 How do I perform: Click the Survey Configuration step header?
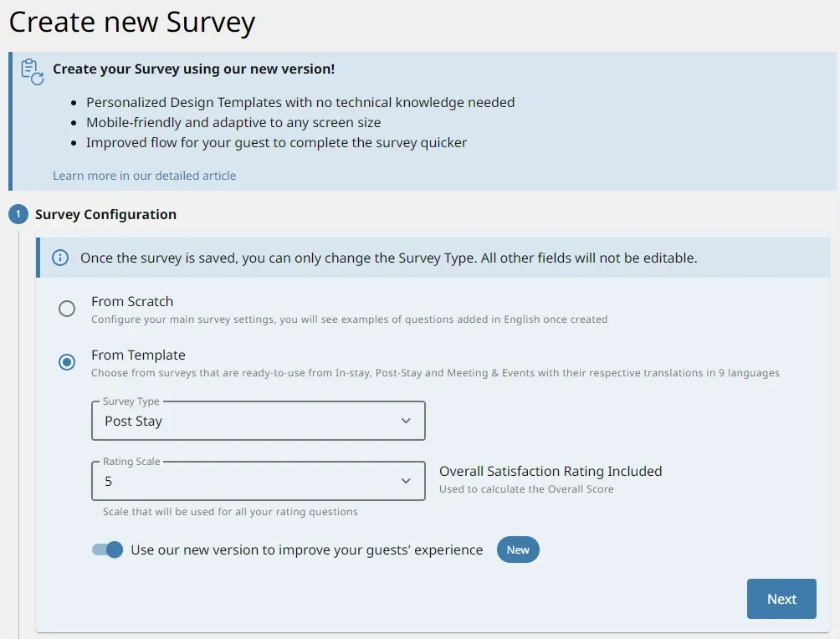(105, 214)
